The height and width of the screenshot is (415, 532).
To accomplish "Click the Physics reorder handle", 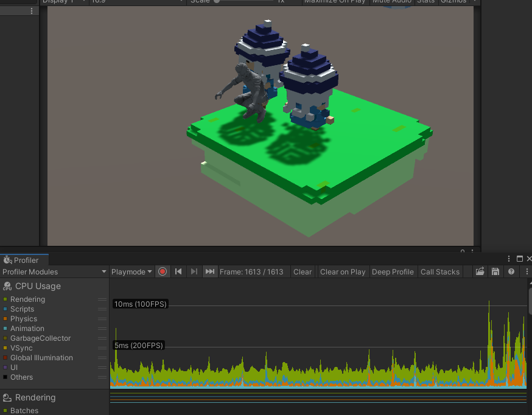I will [x=102, y=319].
